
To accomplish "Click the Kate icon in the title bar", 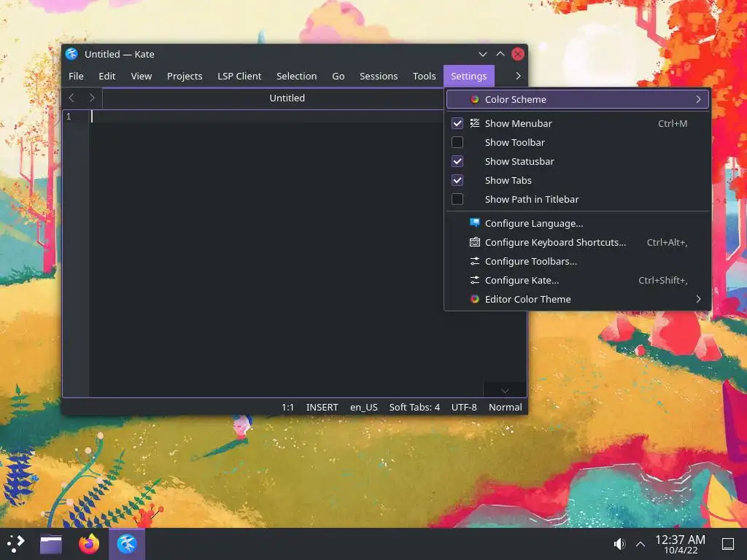I will click(72, 54).
